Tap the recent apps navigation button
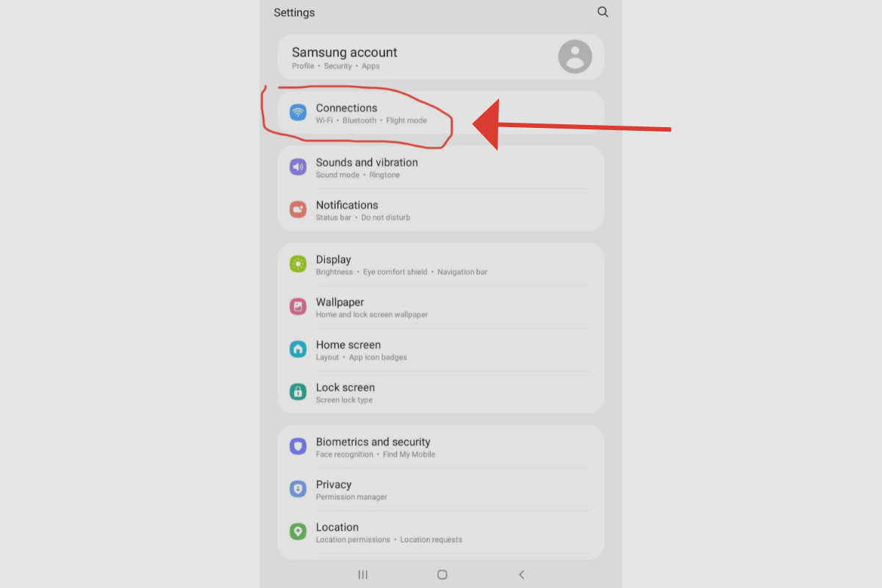This screenshot has width=882, height=588. [x=362, y=575]
